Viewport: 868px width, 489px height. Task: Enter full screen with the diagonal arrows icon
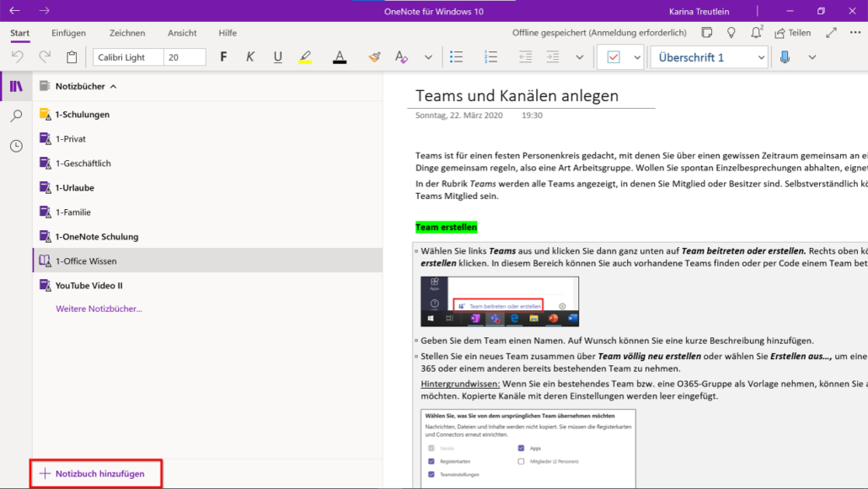point(832,32)
